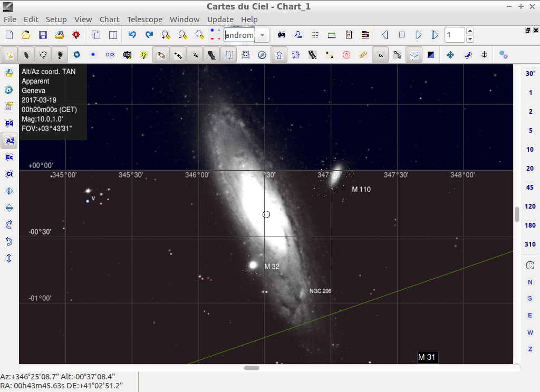Set field of view to 310
Viewport: 540px width, 392px height.
(530, 244)
